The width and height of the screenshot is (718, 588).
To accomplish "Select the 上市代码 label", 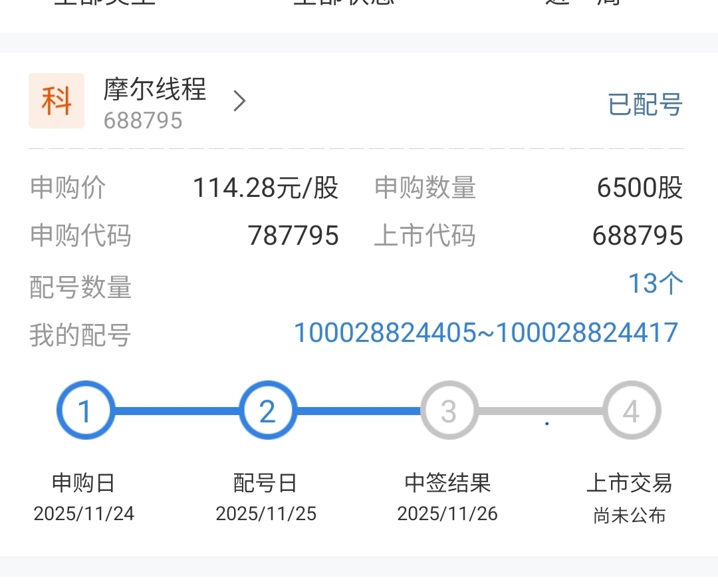I will 425,235.
